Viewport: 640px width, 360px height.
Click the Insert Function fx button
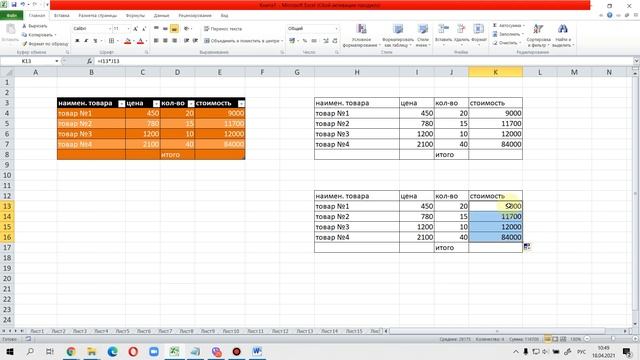[x=89, y=61]
